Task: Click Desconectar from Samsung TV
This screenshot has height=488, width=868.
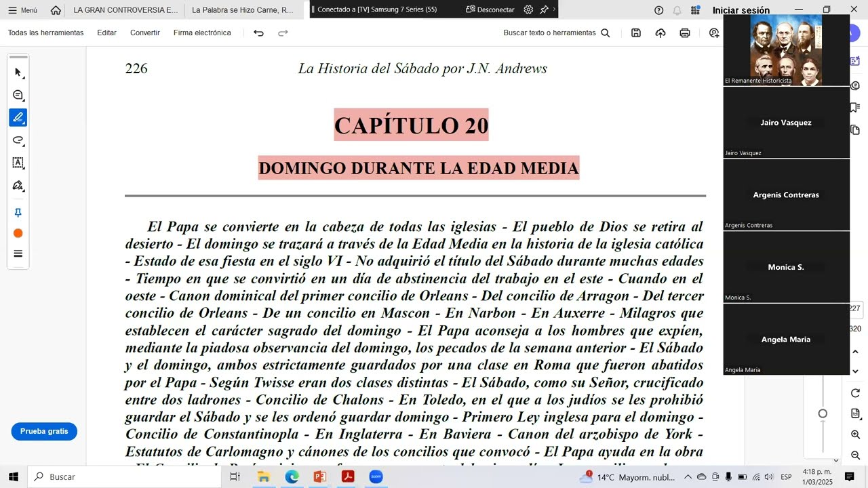Action: [x=490, y=9]
